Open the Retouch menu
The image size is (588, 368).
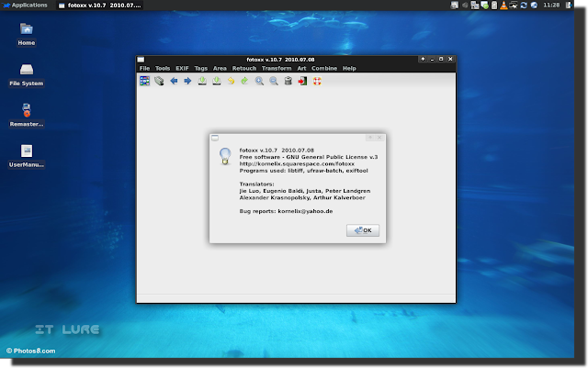[244, 68]
